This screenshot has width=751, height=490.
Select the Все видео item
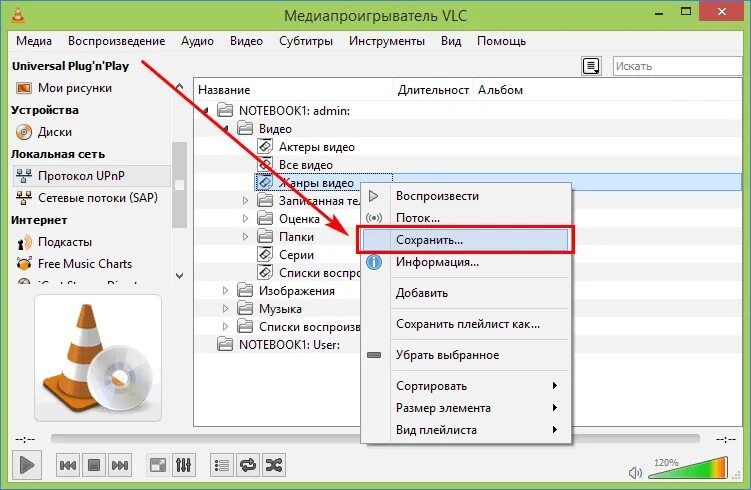[306, 165]
